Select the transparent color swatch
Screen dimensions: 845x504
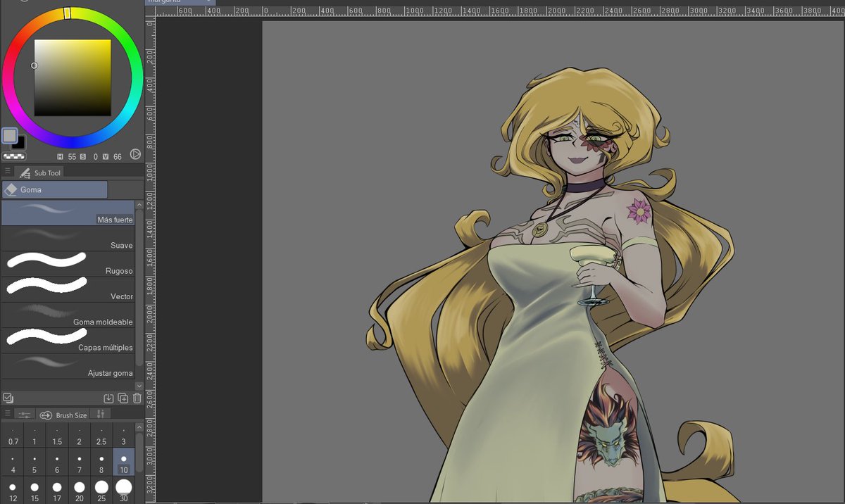coord(14,156)
